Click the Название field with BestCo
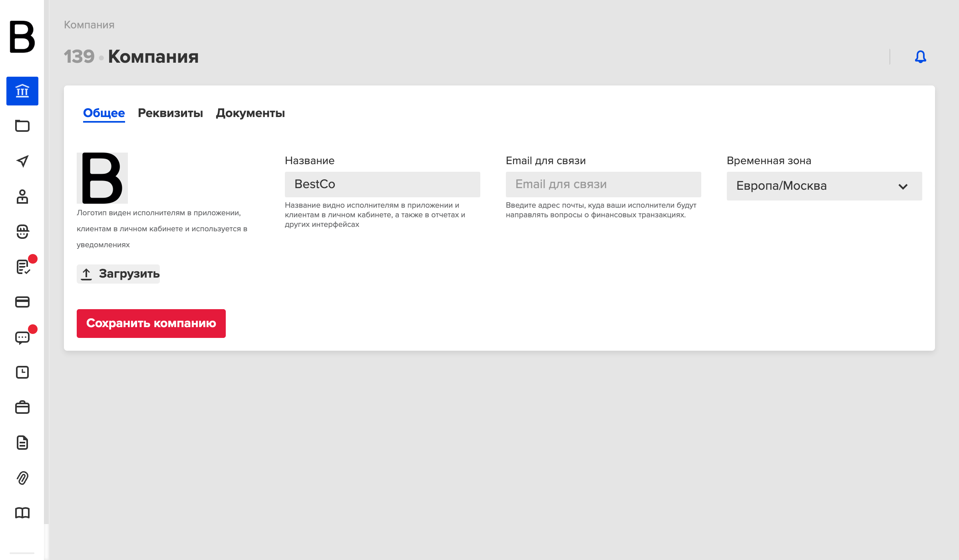The height and width of the screenshot is (560, 959). 382,185
